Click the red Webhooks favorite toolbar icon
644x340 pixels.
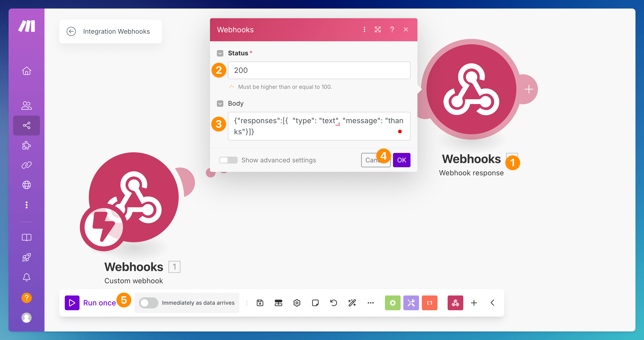click(x=455, y=303)
